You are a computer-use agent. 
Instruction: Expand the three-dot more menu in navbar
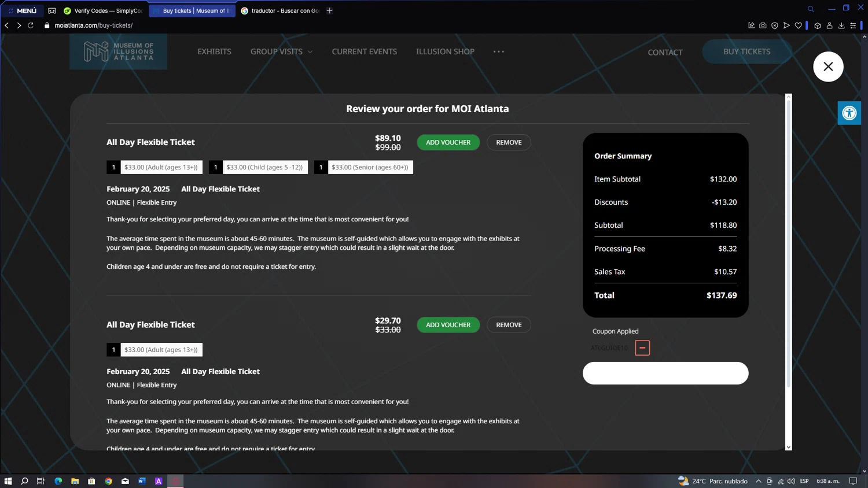(498, 51)
